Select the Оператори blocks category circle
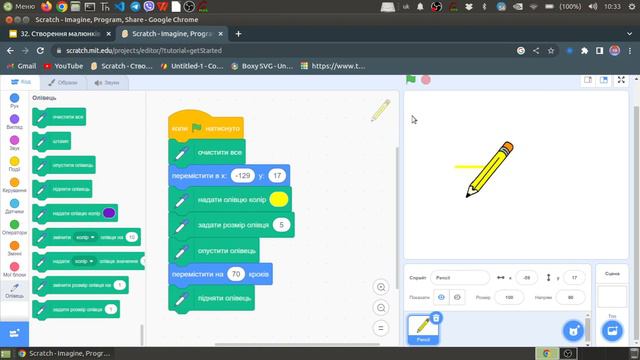Viewport: 640px width, 360px height. [x=14, y=224]
